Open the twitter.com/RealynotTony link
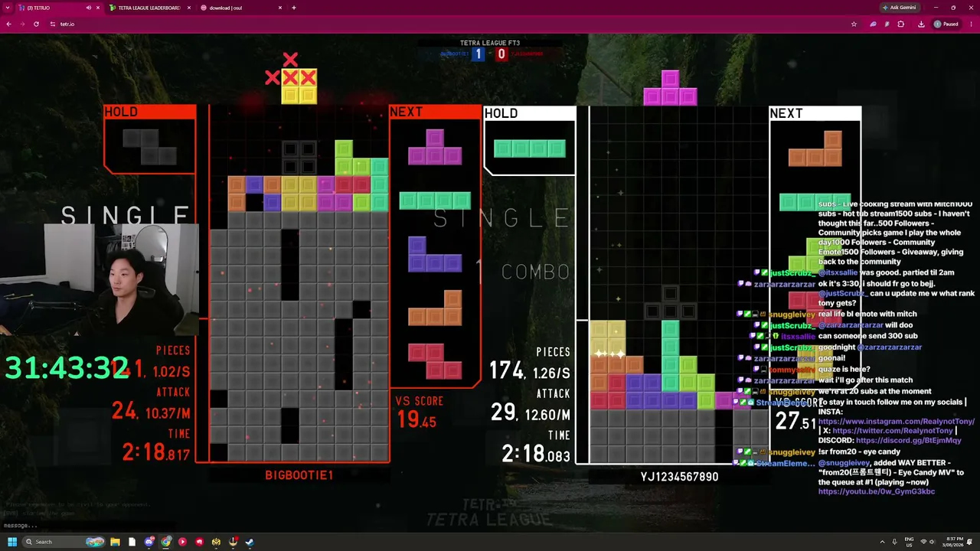The image size is (980, 551). coord(892,431)
